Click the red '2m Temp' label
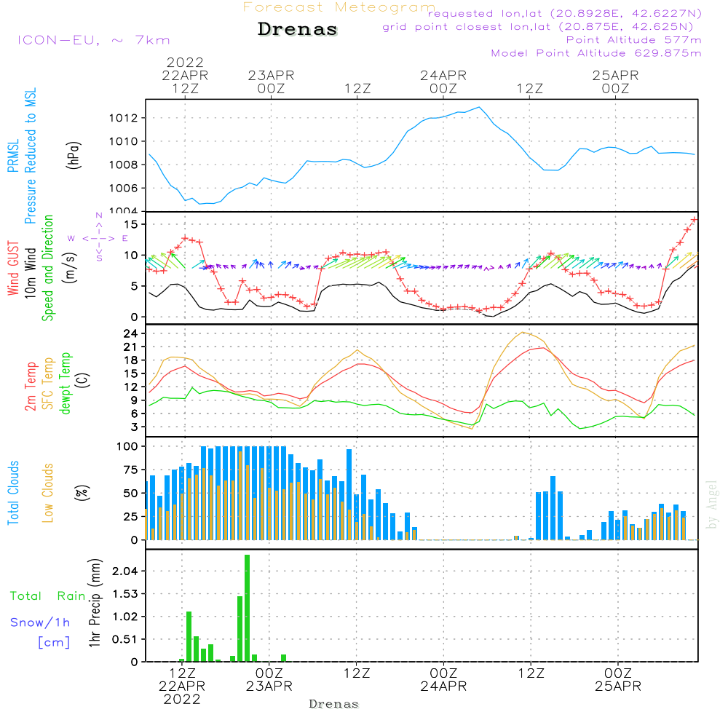This screenshot has height=728, width=728. pyautogui.click(x=30, y=387)
